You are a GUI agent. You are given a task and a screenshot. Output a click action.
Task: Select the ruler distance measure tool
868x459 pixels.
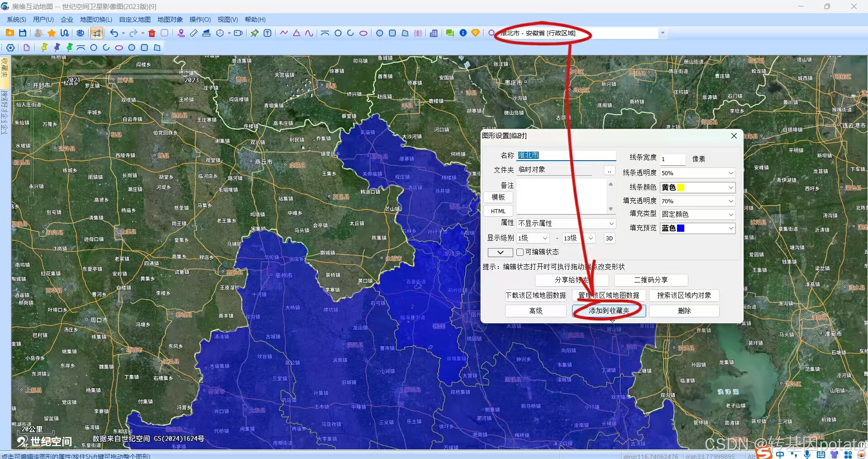[194, 33]
